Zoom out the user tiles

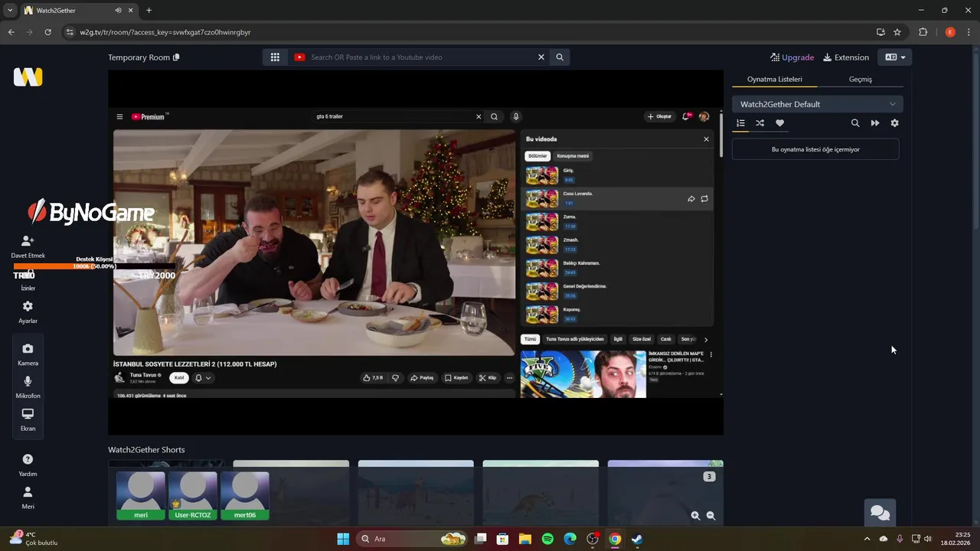(710, 516)
